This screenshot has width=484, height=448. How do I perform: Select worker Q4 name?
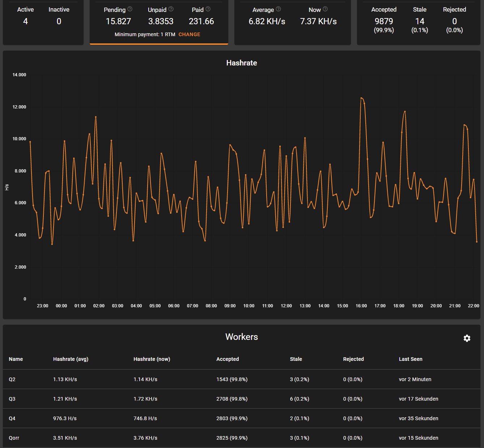[12, 418]
